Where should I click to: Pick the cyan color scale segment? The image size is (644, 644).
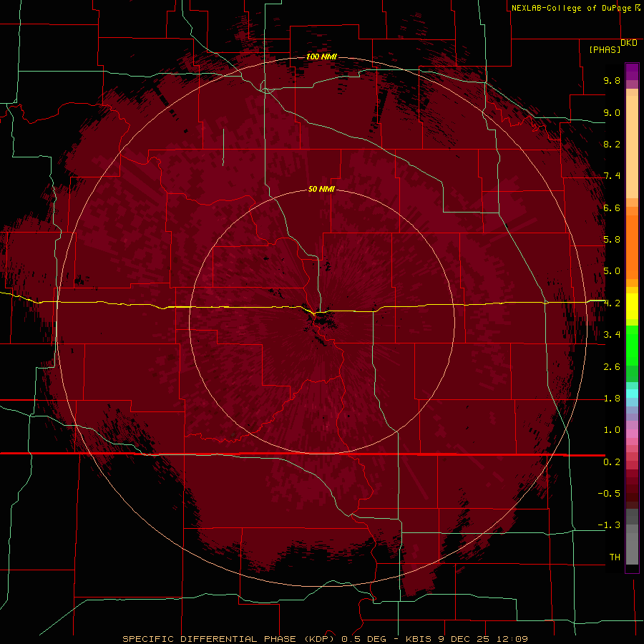tap(632, 393)
